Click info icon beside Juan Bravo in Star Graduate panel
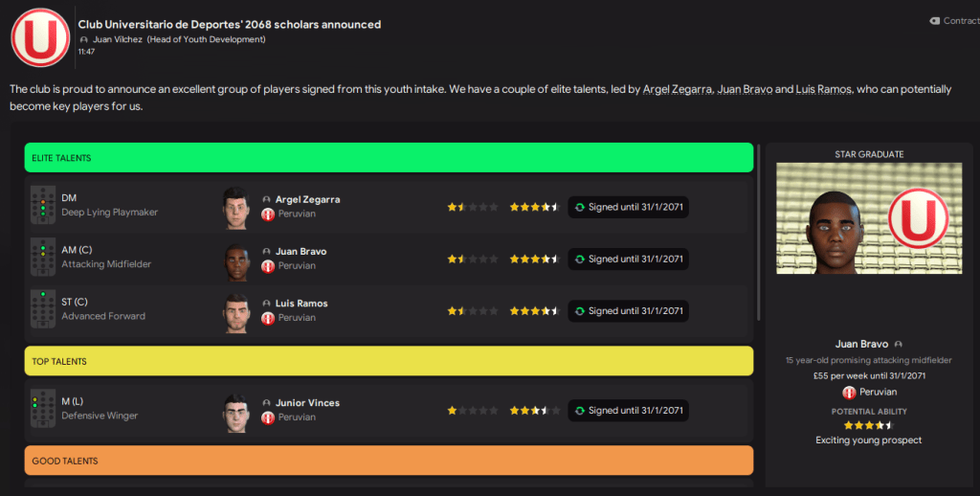This screenshot has width=980, height=496. pos(899,344)
